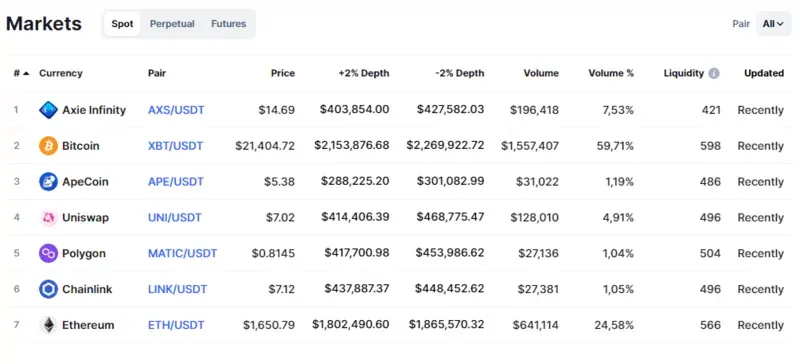Click Uniswap -2% depth $468,775.47
The image size is (800, 364).
(x=451, y=217)
